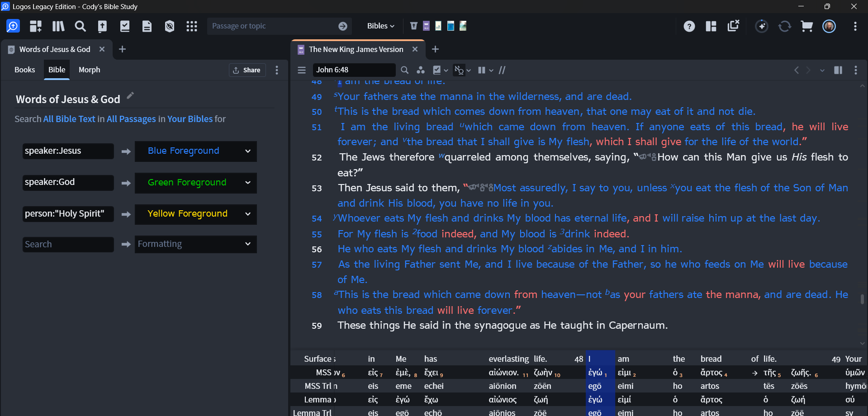Open the Visual Filters three-circle icon
Screen dimensions: 868x416
[421, 70]
